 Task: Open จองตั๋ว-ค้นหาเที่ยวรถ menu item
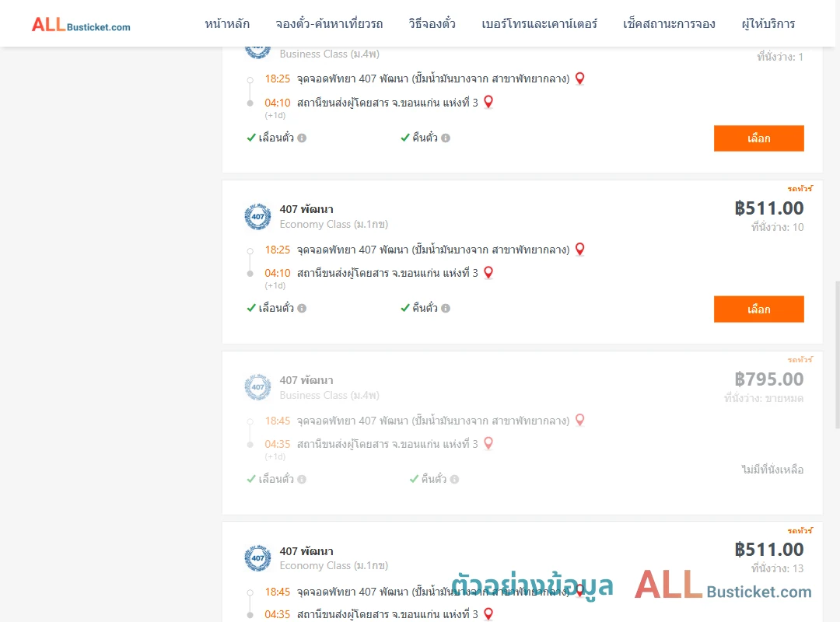329,24
